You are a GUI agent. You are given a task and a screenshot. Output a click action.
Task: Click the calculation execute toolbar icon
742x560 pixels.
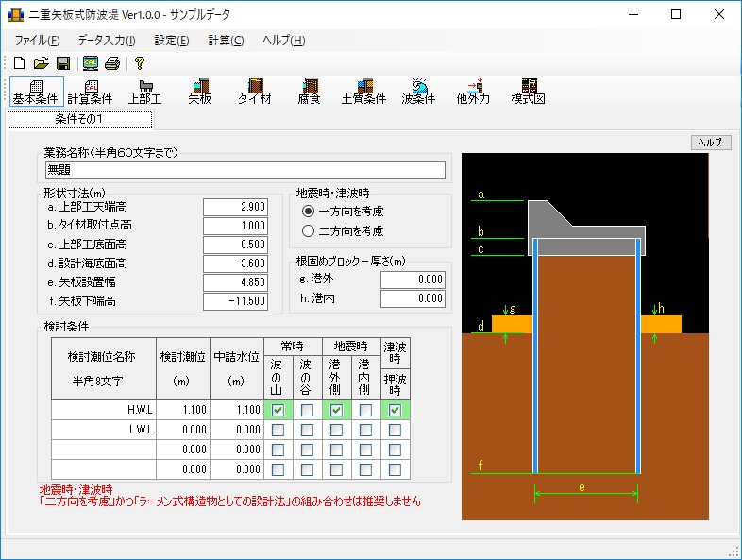click(x=91, y=63)
